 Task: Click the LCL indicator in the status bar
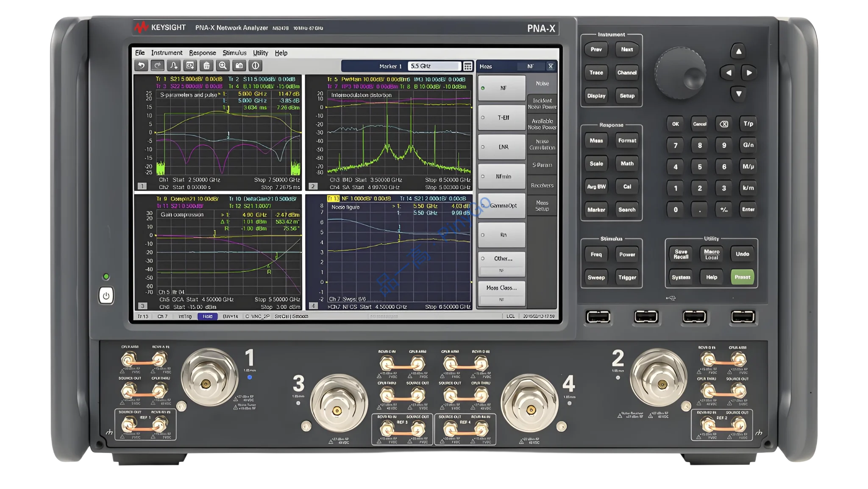[x=510, y=316]
